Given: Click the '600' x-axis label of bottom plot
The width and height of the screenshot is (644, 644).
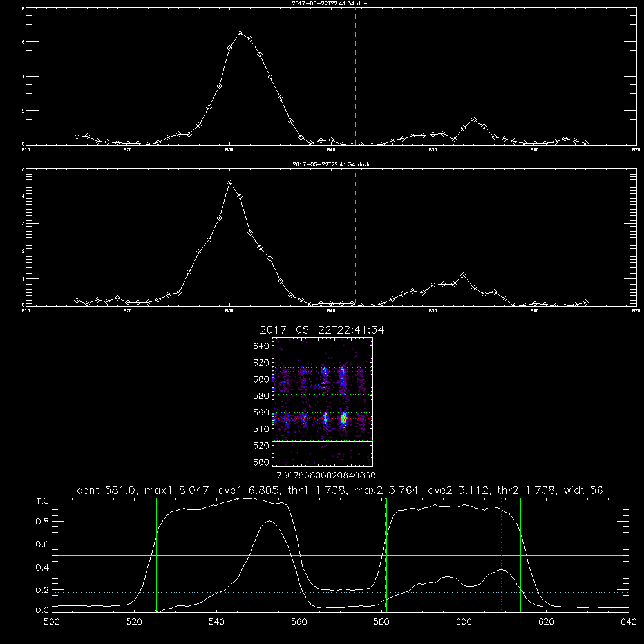Looking at the screenshot, I should (464, 622).
